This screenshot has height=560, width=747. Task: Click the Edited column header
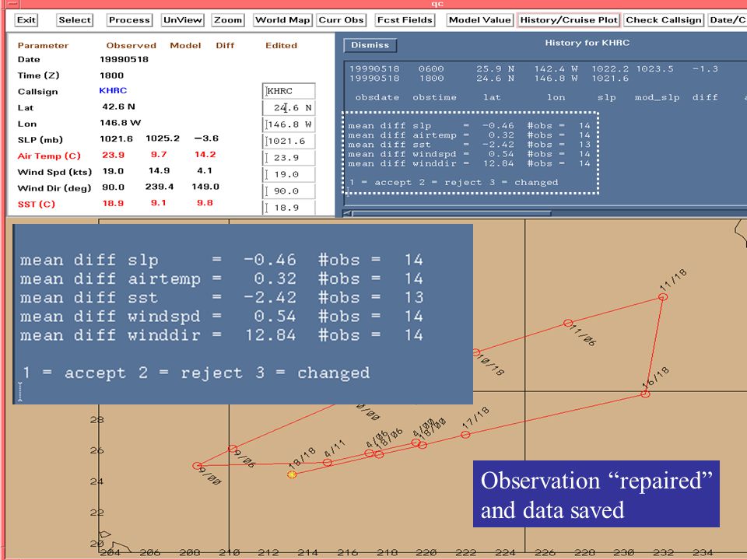[281, 46]
